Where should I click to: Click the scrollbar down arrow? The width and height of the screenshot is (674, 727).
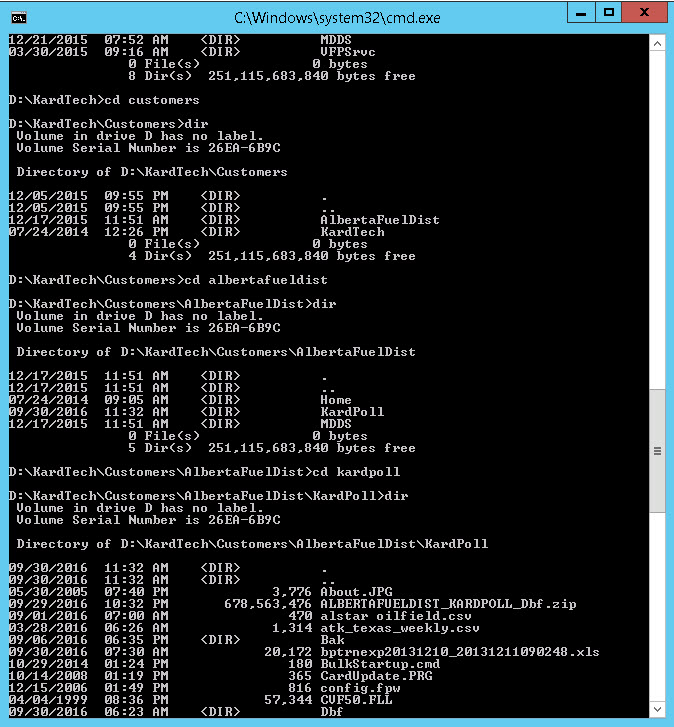click(x=657, y=709)
